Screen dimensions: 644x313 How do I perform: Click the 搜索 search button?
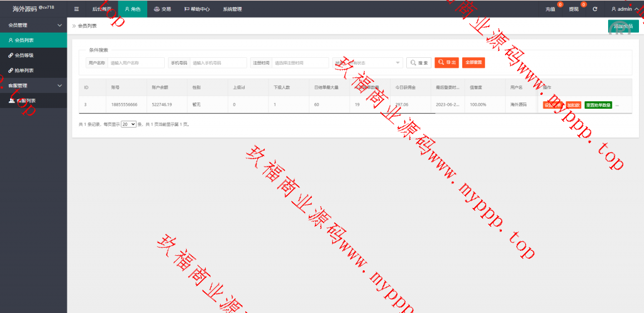coord(419,63)
